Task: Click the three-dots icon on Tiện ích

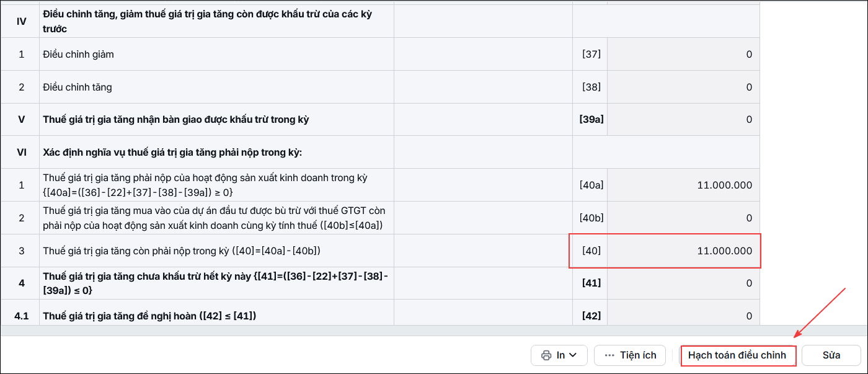Action: coord(609,355)
